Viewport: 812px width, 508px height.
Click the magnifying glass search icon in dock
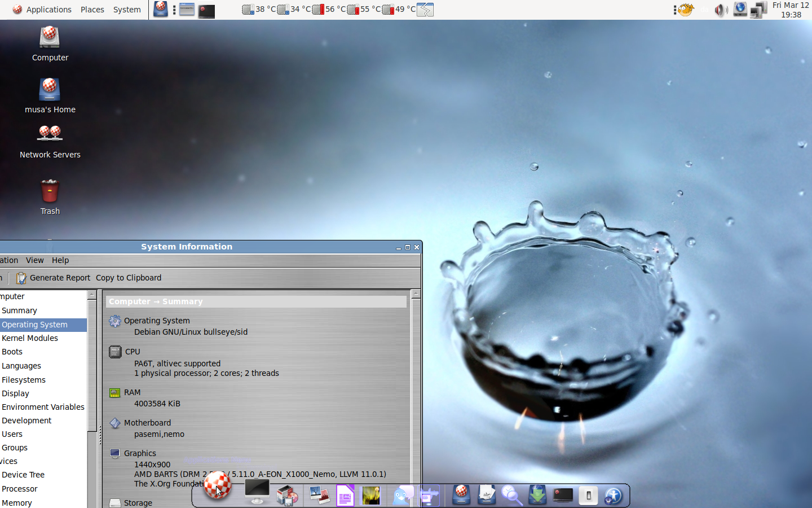pos(511,496)
